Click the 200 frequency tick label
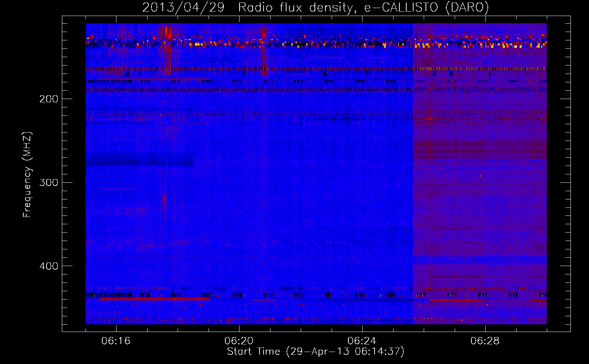The height and width of the screenshot is (364, 589). pyautogui.click(x=49, y=99)
